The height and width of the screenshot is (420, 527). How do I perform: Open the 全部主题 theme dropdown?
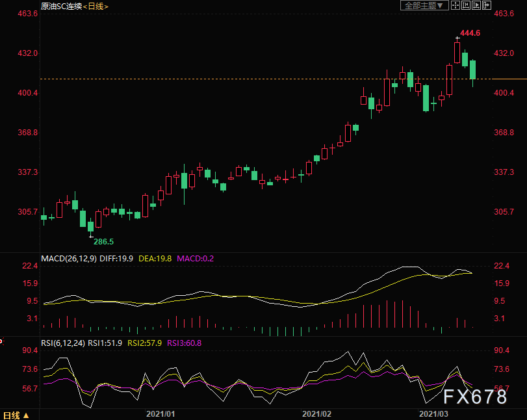(x=423, y=5)
